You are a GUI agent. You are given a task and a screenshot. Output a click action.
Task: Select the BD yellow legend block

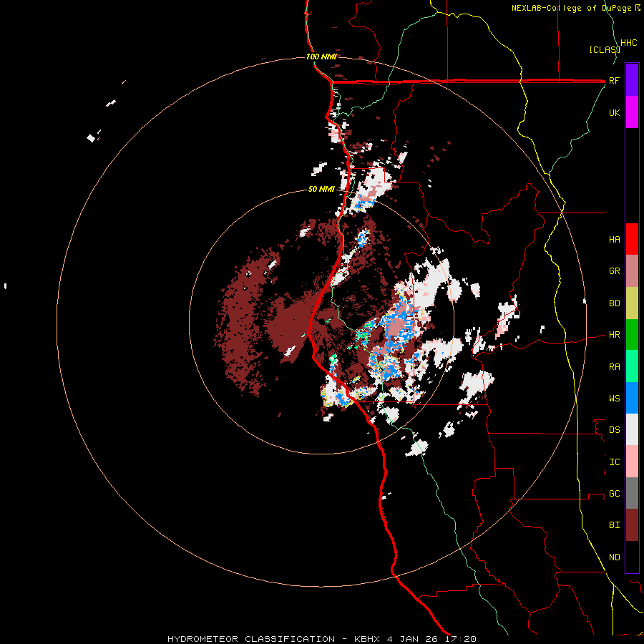tap(632, 303)
